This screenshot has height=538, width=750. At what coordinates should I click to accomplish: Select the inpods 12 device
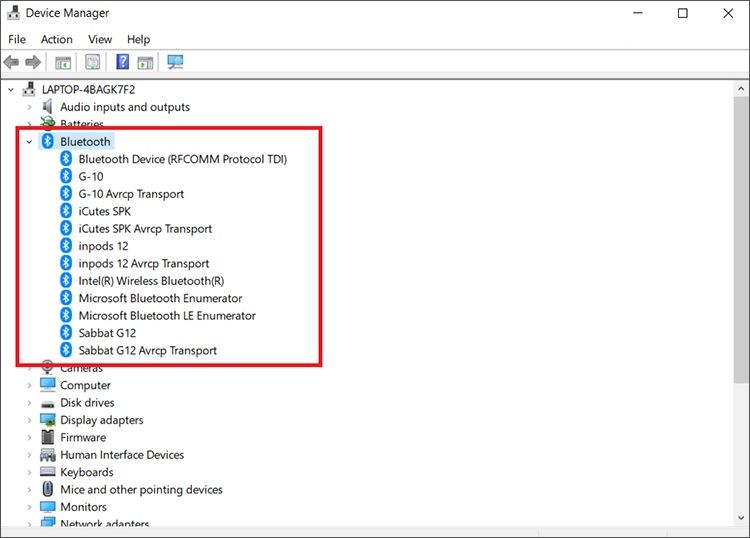103,246
